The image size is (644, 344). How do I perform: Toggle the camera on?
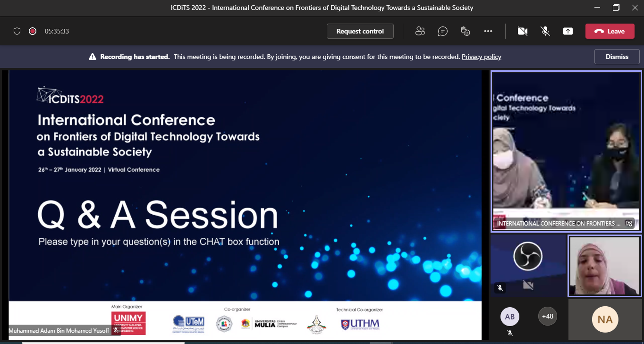[x=522, y=31]
